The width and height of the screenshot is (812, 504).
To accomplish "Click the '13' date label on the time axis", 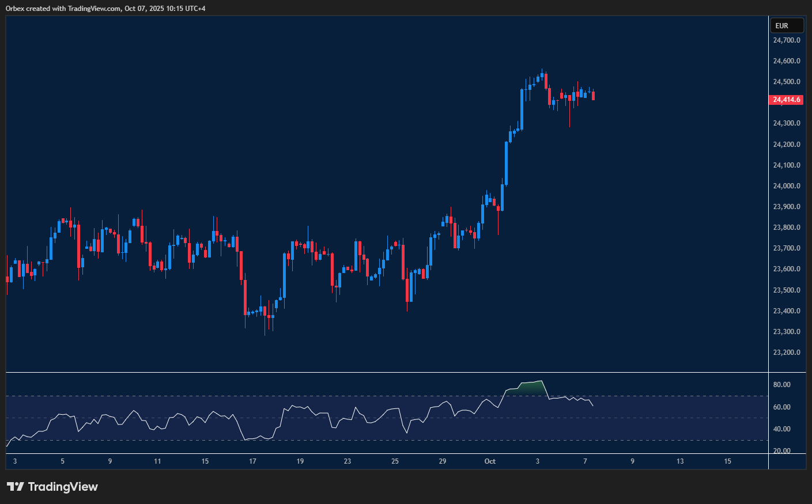I will coord(680,461).
